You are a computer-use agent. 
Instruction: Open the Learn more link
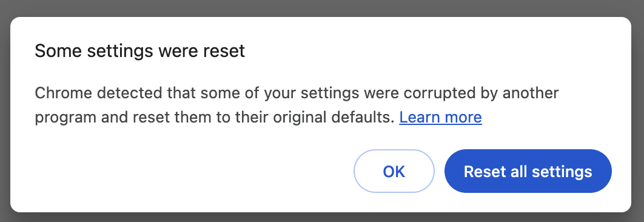[x=440, y=118]
